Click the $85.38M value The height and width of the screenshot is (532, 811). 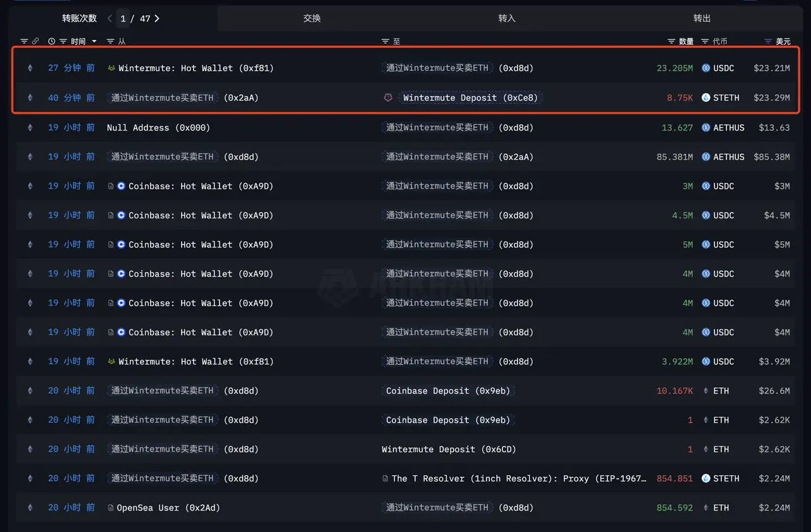pyautogui.click(x=772, y=157)
